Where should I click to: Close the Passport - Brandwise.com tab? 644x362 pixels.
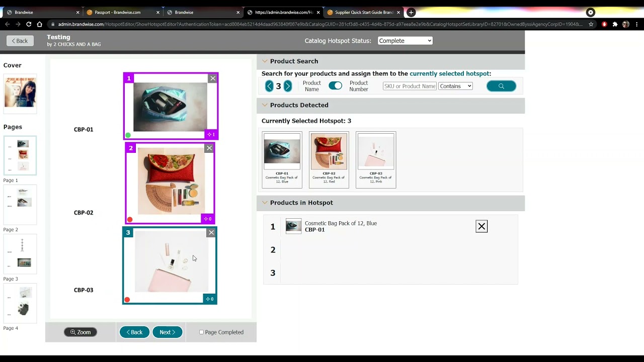(158, 12)
